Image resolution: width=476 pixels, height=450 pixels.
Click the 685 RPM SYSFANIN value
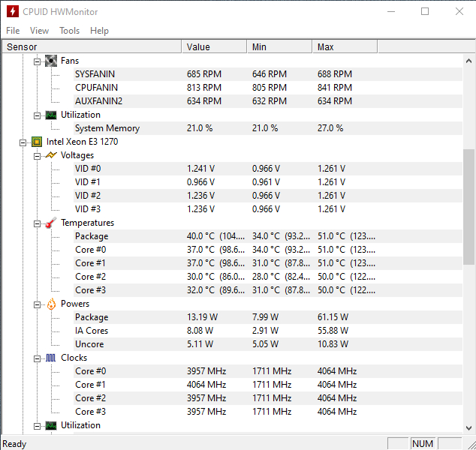tap(204, 74)
